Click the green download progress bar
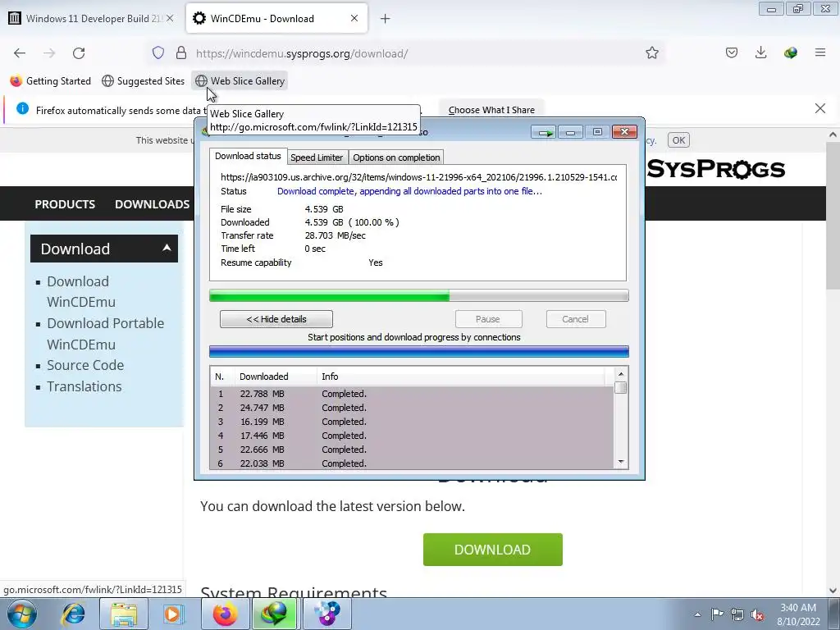840x630 pixels. (x=419, y=295)
